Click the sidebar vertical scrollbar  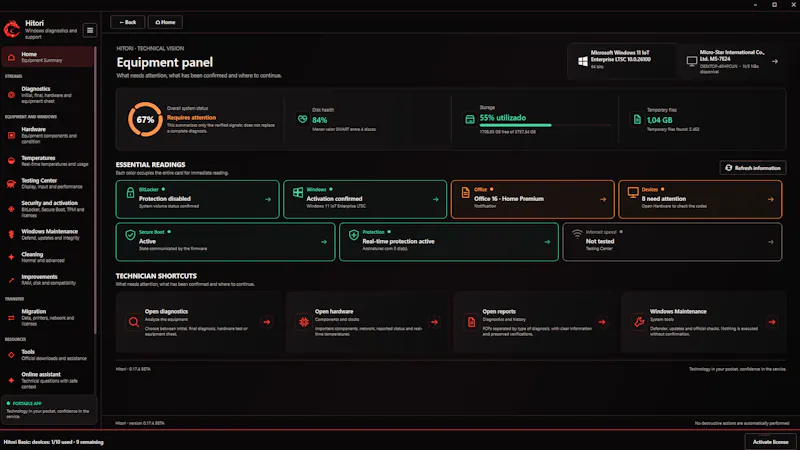click(x=95, y=191)
